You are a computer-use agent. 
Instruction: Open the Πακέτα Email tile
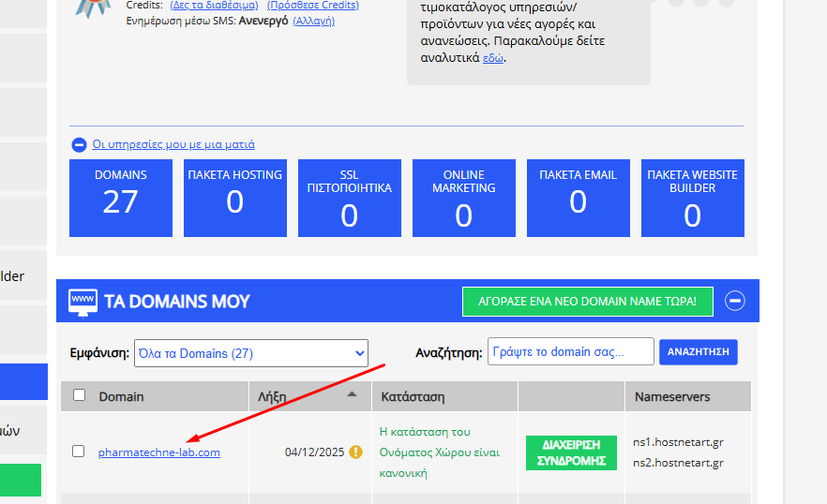pyautogui.click(x=579, y=198)
